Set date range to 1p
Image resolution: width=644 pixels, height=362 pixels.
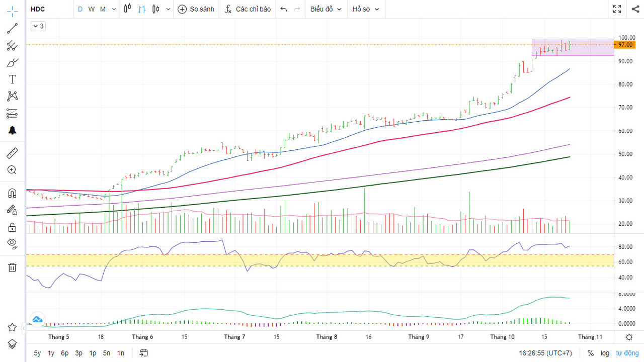(93, 353)
